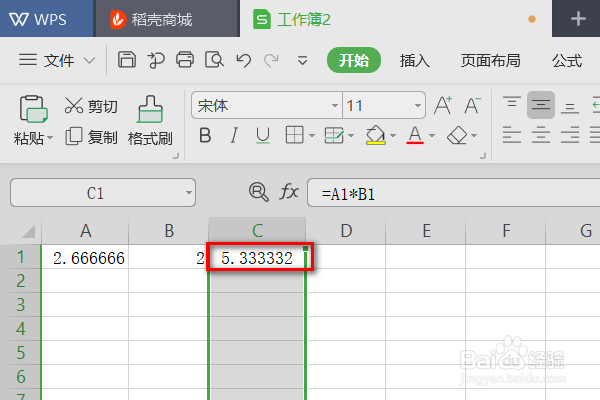The height and width of the screenshot is (400, 600).
Task: Click the export-to-PDF icon beside save
Action: [x=156, y=60]
